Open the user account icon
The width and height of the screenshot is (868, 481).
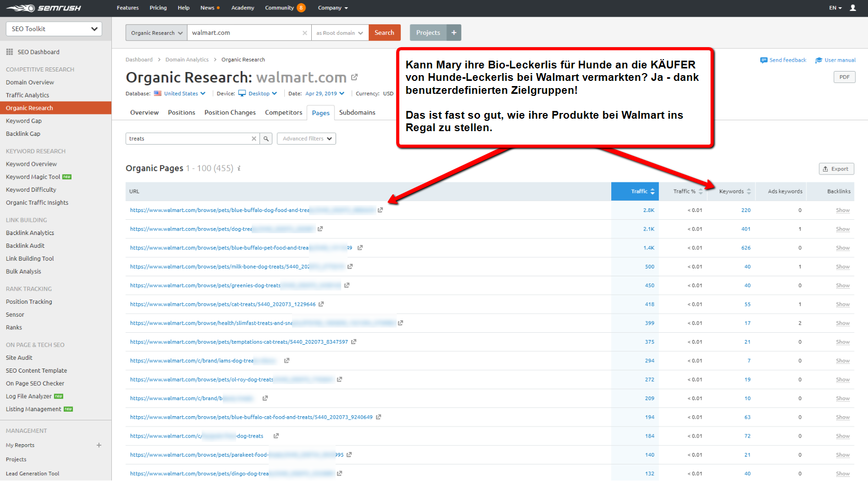(x=852, y=8)
